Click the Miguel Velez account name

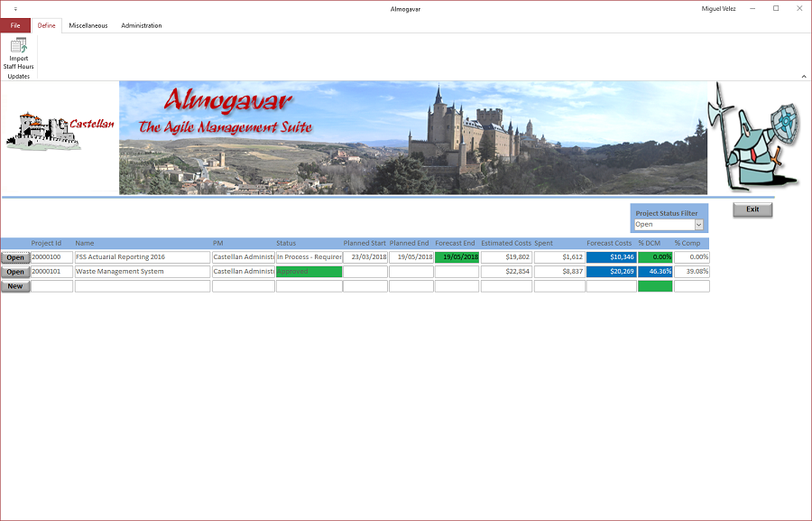[718, 9]
